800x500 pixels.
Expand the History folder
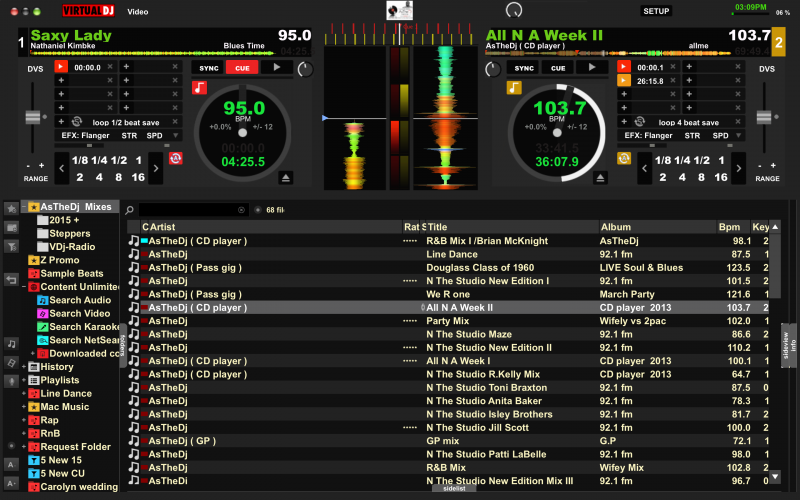(24, 367)
